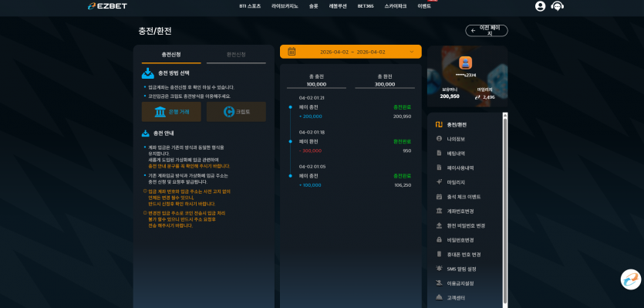Image resolution: width=644 pixels, height=308 pixels.
Task: Open 베팅내역 in the sidebar
Action: click(456, 154)
